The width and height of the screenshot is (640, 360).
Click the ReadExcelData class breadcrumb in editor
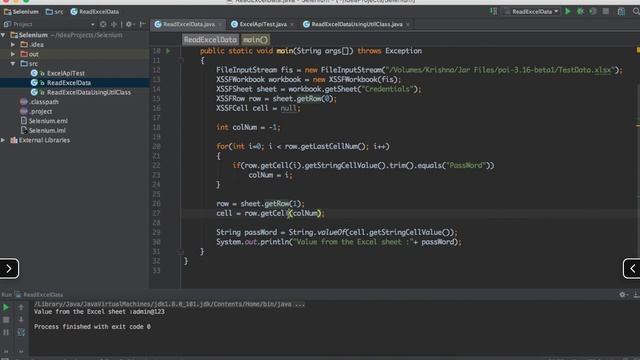[210, 40]
